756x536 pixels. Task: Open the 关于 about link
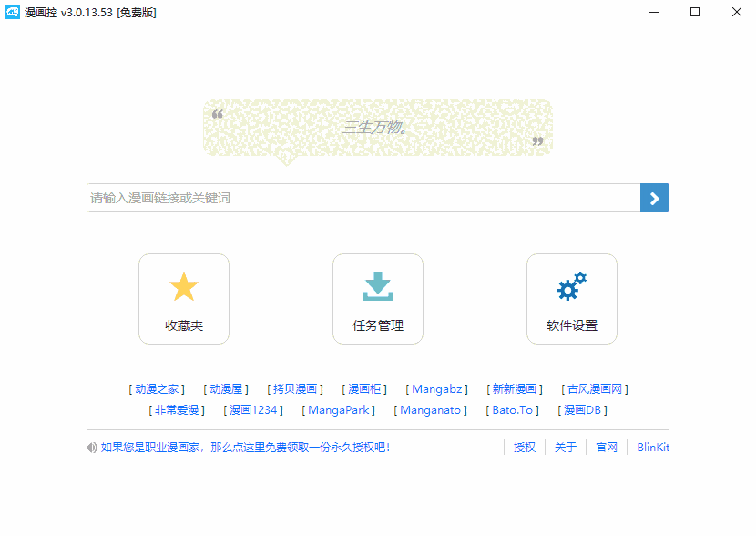coord(565,447)
